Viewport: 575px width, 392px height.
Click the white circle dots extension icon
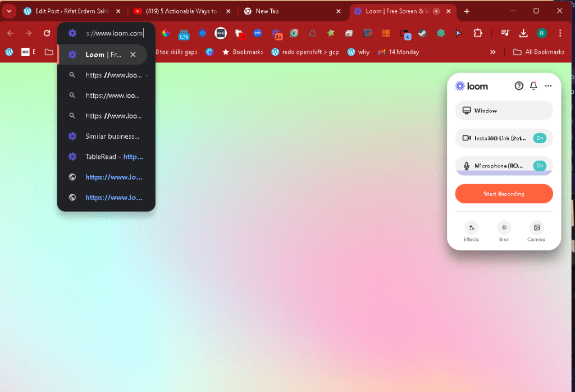pyautogui.click(x=220, y=33)
